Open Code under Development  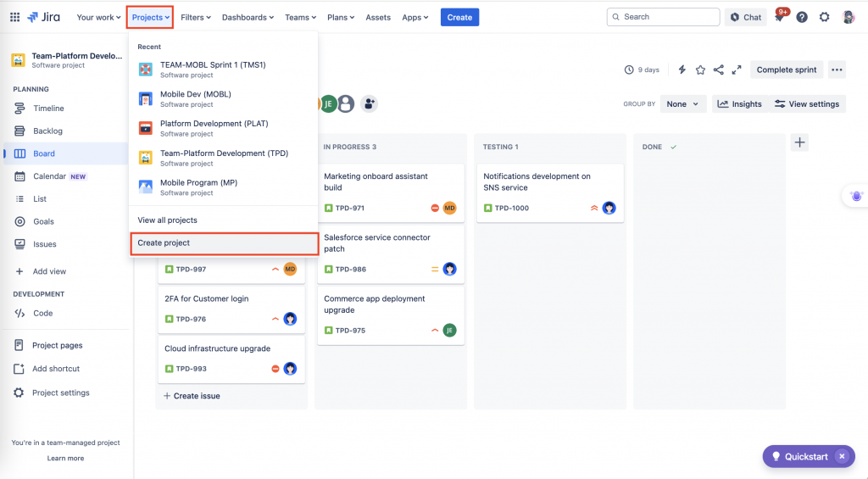click(65, 313)
